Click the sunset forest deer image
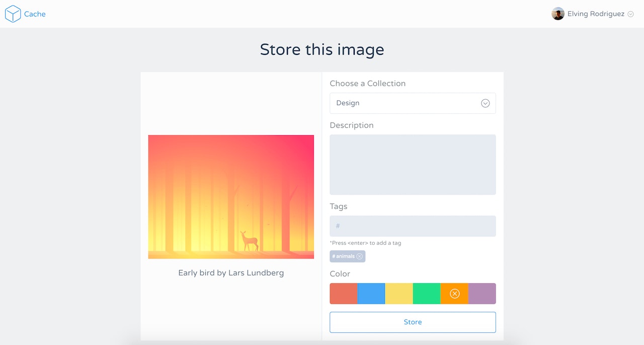 (x=231, y=197)
